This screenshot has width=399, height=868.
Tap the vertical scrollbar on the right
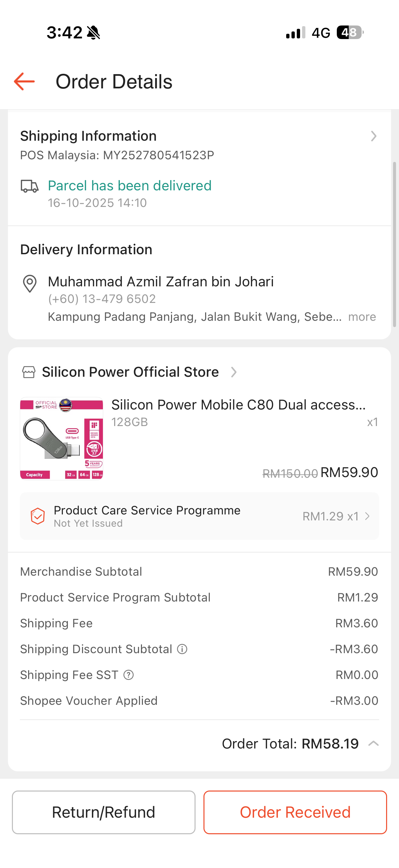pyautogui.click(x=394, y=244)
